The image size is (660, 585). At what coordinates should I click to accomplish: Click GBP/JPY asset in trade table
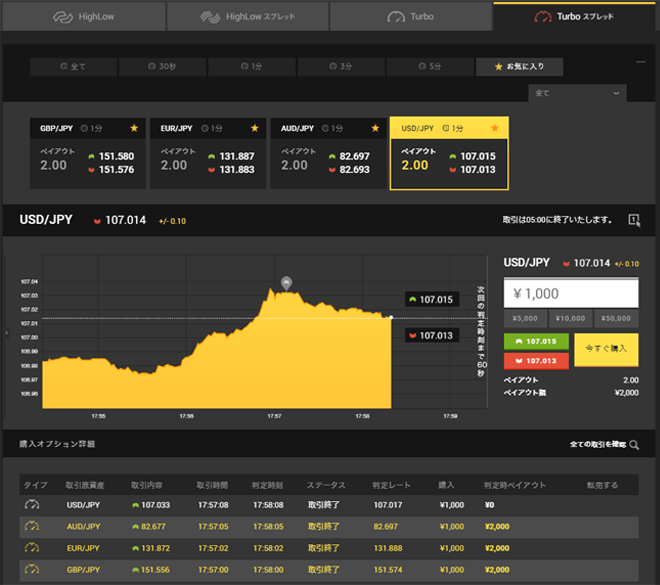coord(83,569)
